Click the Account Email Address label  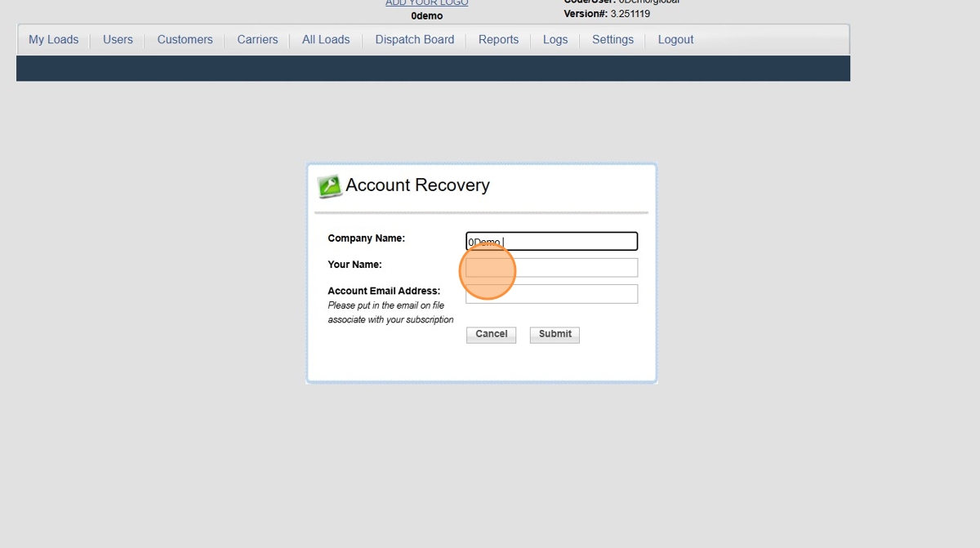384,291
